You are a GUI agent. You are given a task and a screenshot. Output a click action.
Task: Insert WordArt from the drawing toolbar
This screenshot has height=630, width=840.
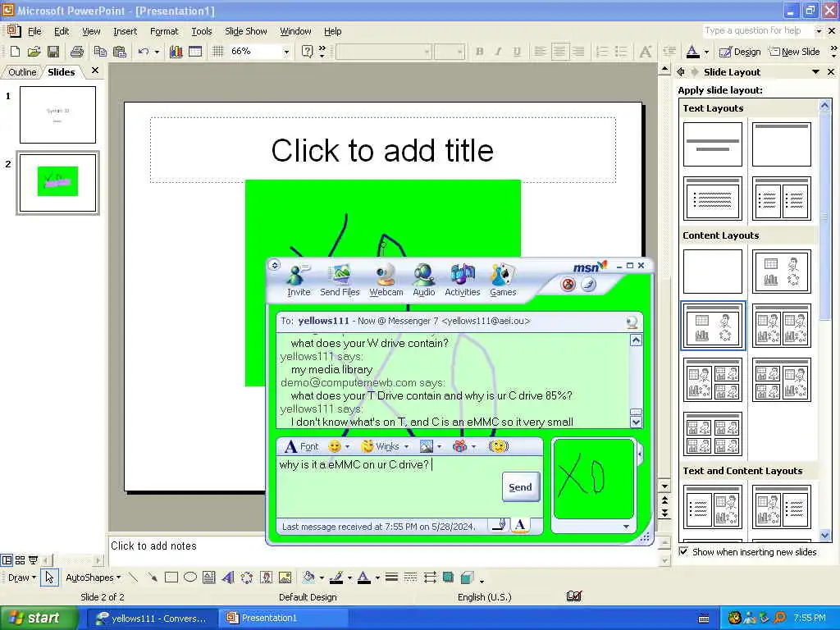tap(228, 577)
